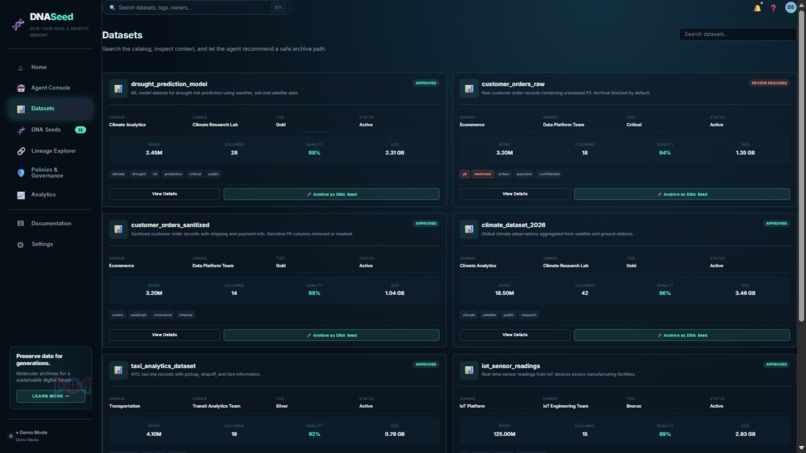View Details for drought_prediction_model
This screenshot has height=453, width=806.
click(x=164, y=194)
